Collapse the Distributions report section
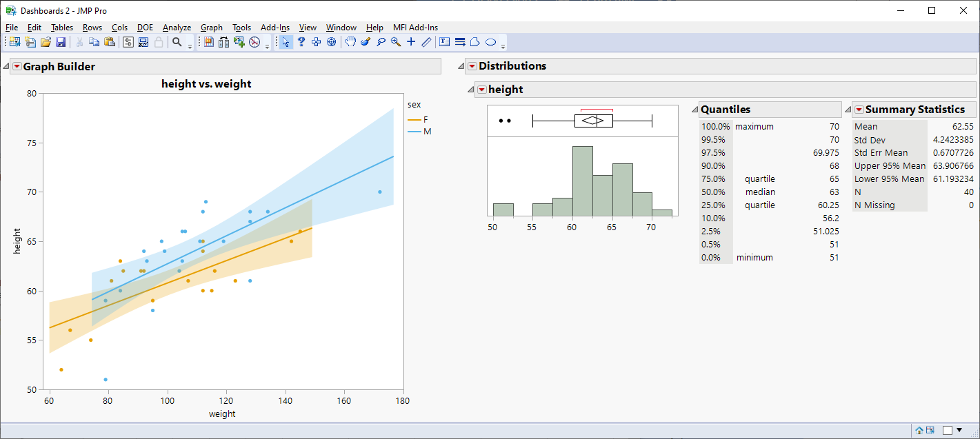Image resolution: width=980 pixels, height=439 pixels. (x=460, y=65)
